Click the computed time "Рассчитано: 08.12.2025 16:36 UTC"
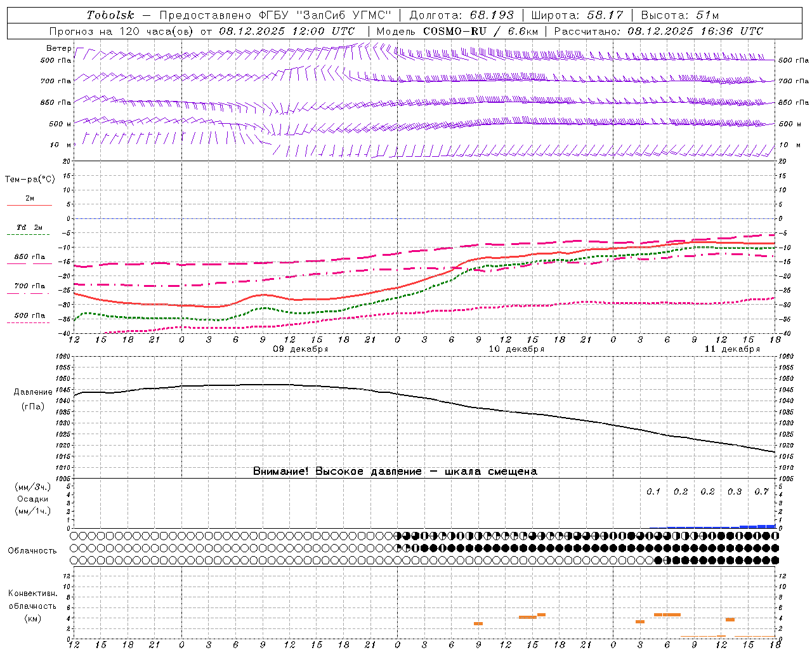Viewport: 812px width, 650px height. point(658,31)
